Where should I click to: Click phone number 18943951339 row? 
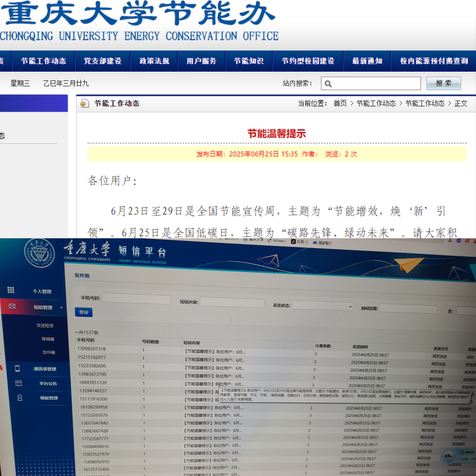tap(93, 382)
